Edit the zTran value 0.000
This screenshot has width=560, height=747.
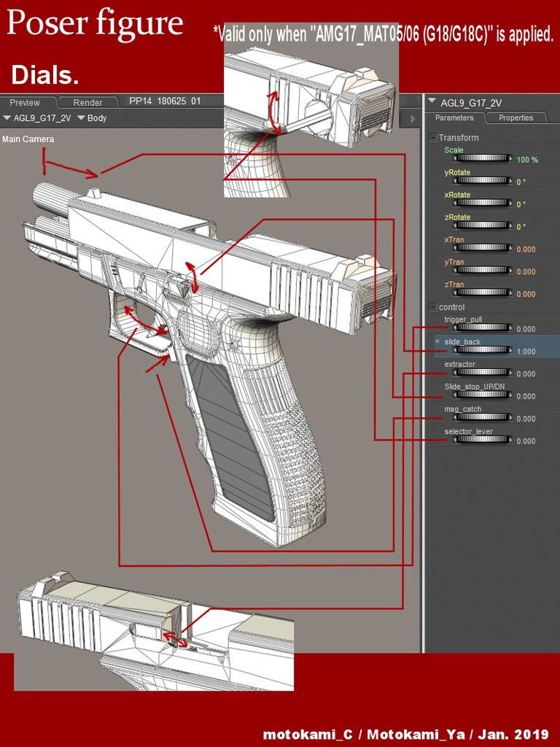point(526,294)
